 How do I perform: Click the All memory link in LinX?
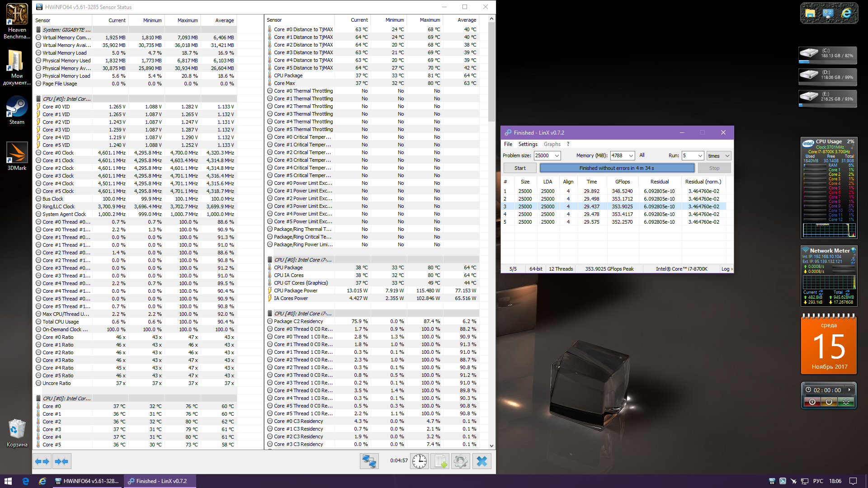coord(642,155)
